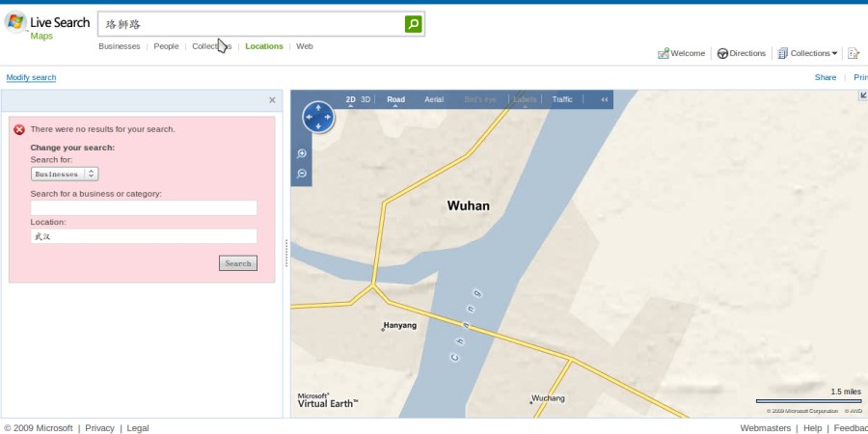
Task: Focus the Location input field
Action: point(144,236)
